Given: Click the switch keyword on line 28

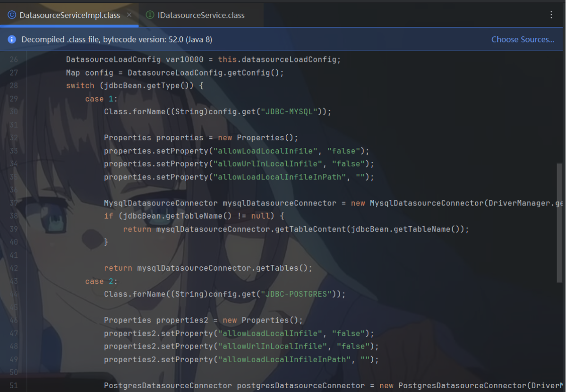Looking at the screenshot, I should click(80, 85).
